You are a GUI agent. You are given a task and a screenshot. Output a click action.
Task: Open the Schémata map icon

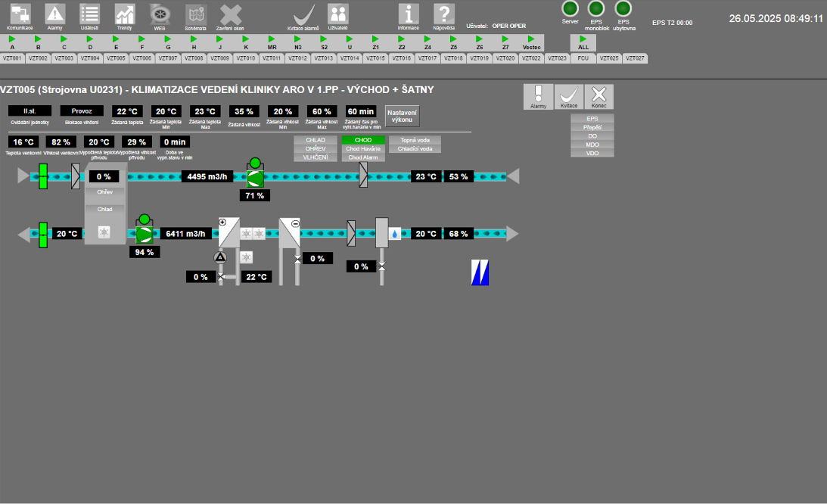tap(195, 14)
